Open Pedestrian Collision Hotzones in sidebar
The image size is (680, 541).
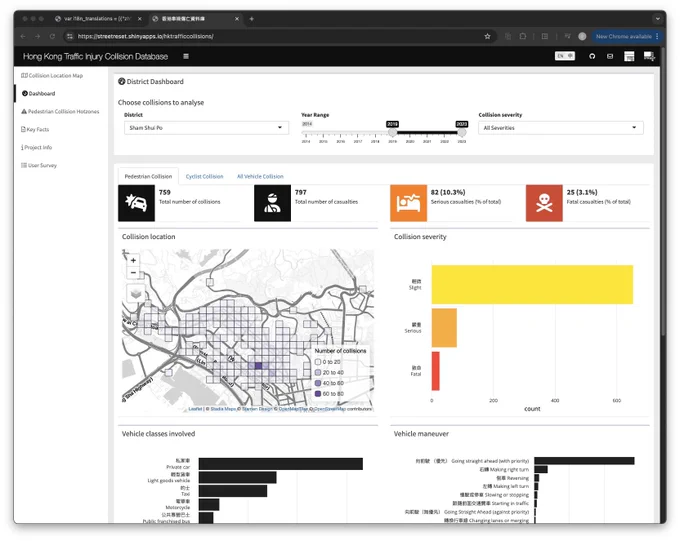(x=60, y=111)
